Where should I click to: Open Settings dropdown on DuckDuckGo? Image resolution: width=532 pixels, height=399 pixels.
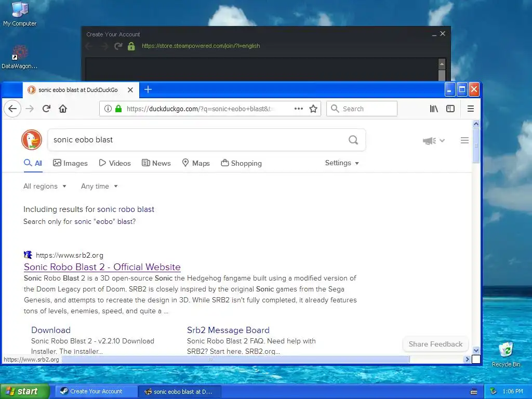[342, 163]
